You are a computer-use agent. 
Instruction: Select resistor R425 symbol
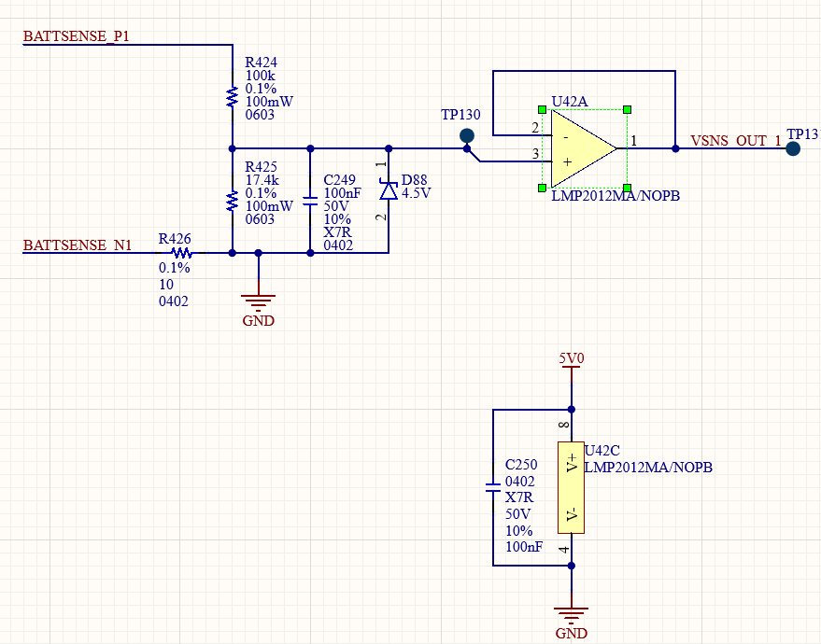[x=232, y=202]
